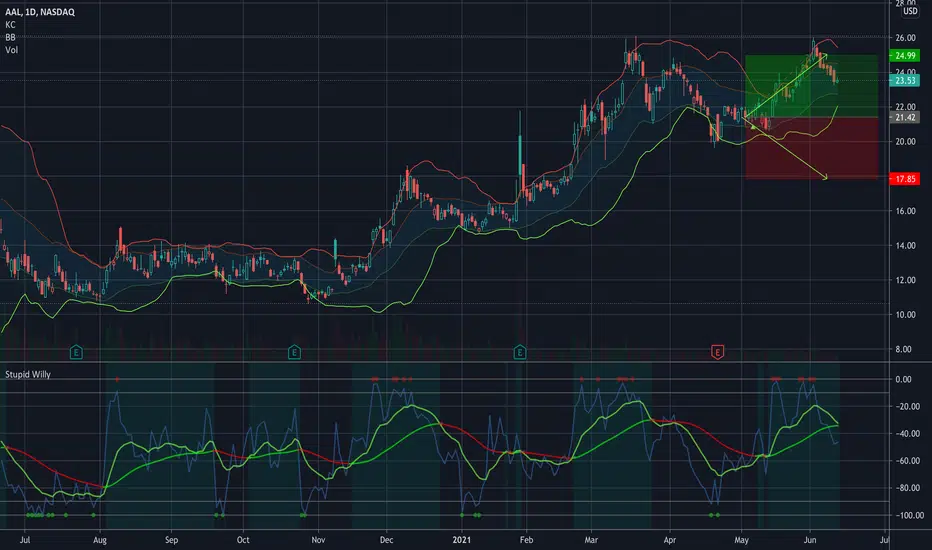
Task: Click the KC indicator legend label
Action: [10, 24]
